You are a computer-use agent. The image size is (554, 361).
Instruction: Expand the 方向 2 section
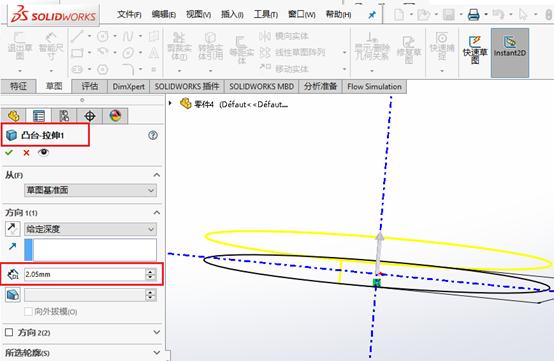(x=157, y=332)
